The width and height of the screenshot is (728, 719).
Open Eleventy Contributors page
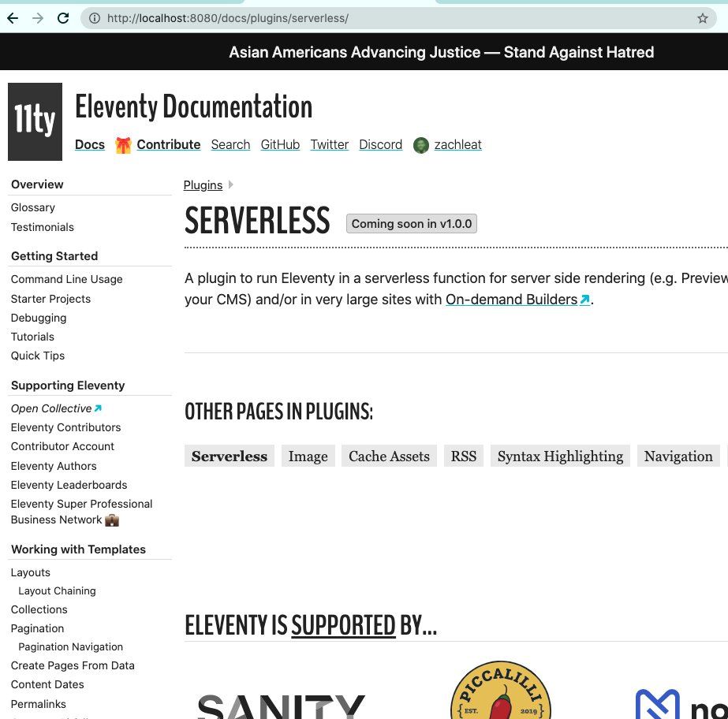coord(65,427)
